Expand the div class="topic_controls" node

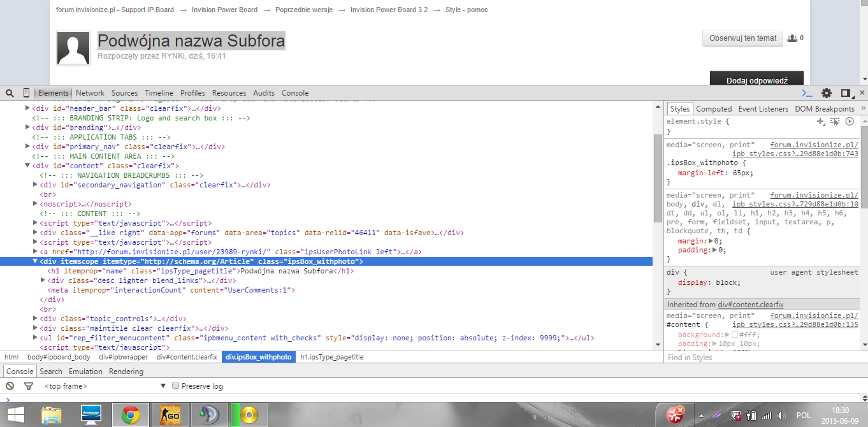point(35,319)
